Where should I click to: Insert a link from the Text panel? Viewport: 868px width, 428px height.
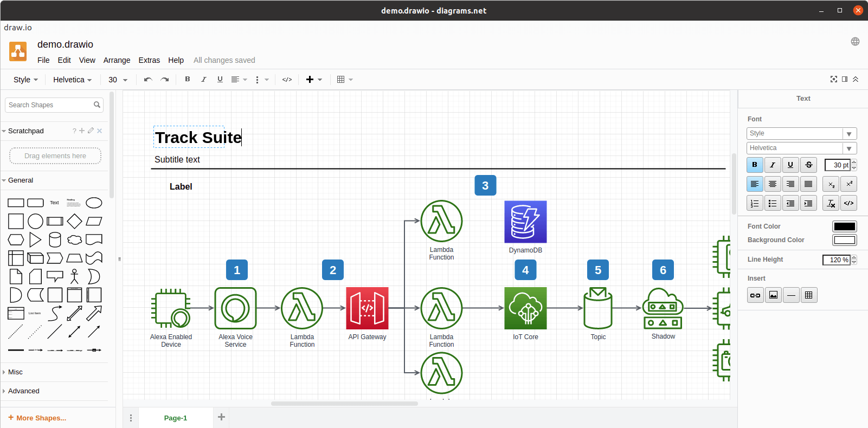click(755, 295)
